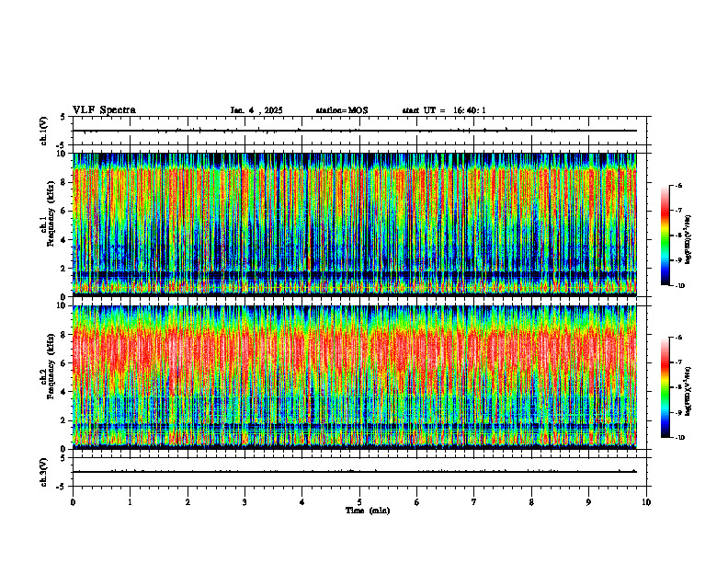Click the "Time (min)" axis label
Viewport: 728px width, 563px height.
(x=368, y=511)
